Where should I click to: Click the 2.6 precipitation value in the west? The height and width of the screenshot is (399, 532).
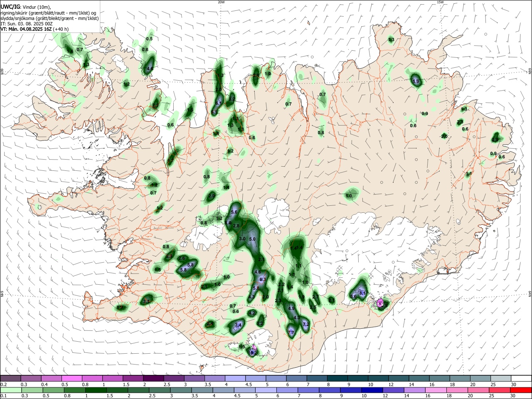tap(181, 258)
